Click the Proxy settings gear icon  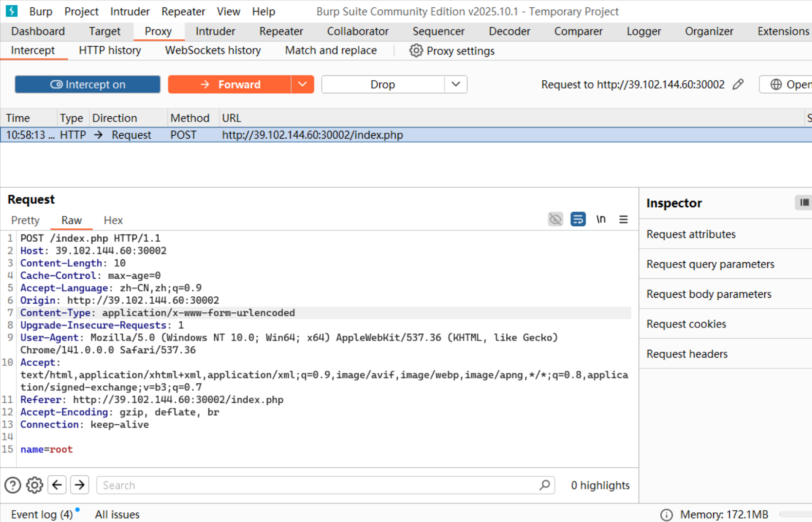point(416,51)
